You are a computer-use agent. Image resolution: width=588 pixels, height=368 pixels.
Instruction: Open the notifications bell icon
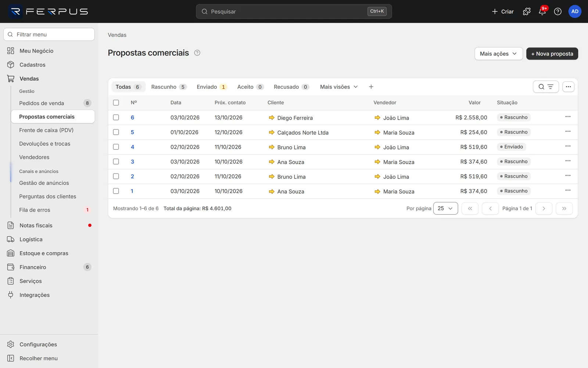(x=542, y=11)
